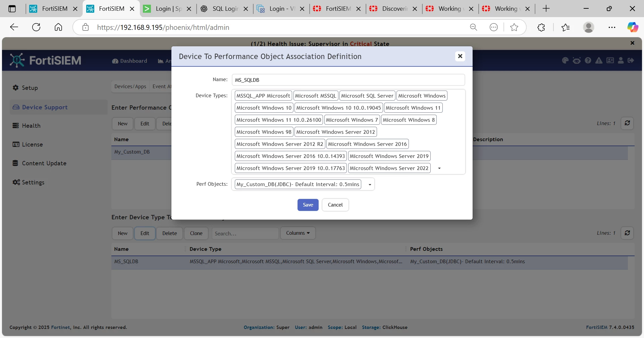Switch to the Devices/Apps tab

click(130, 87)
